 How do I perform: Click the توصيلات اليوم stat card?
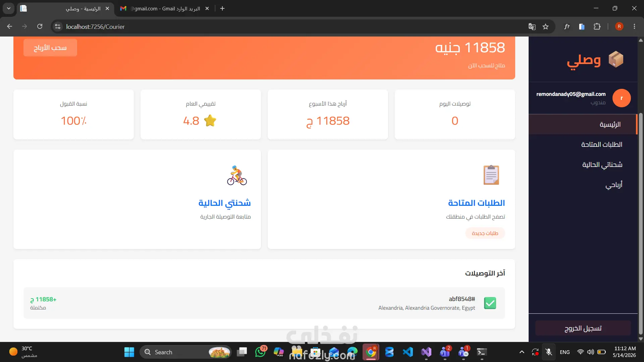pyautogui.click(x=455, y=114)
